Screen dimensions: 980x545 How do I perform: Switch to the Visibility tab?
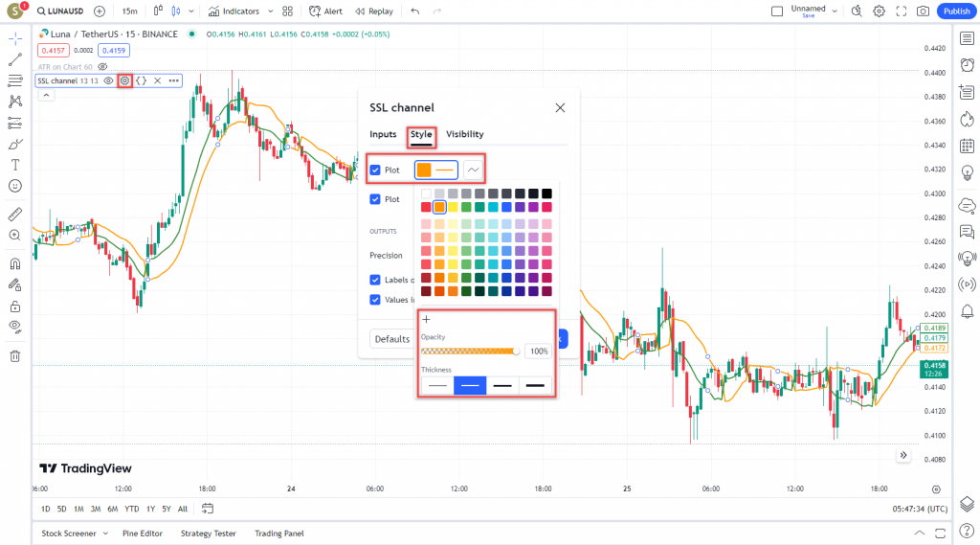[x=464, y=134]
